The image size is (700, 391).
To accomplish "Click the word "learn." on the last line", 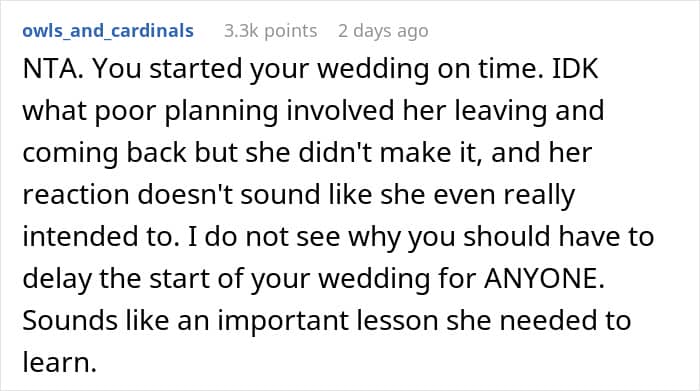I will (x=59, y=362).
